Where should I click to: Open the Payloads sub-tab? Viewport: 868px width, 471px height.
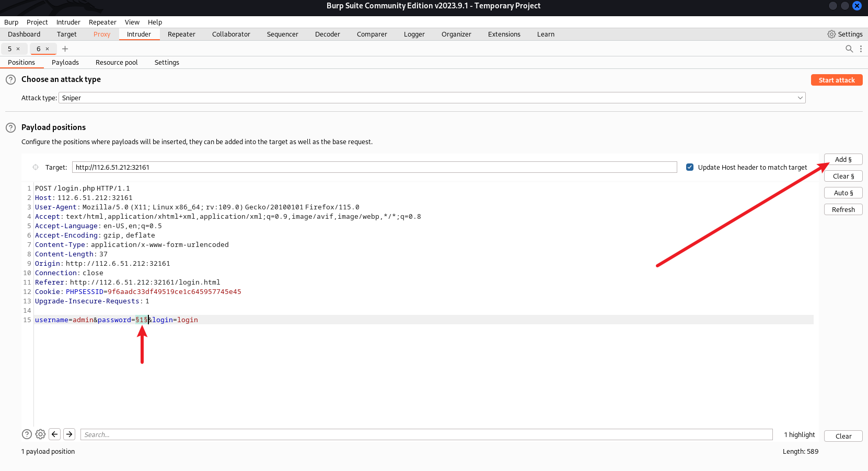pyautogui.click(x=65, y=62)
